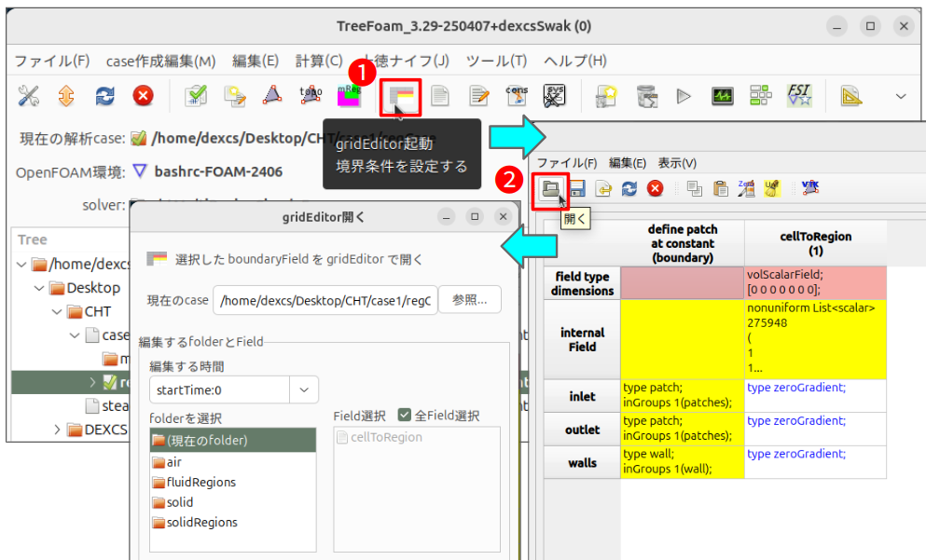Click the bashrc-FOAM-2406 environment text
Image resolution: width=926 pixels, height=560 pixels.
[218, 171]
